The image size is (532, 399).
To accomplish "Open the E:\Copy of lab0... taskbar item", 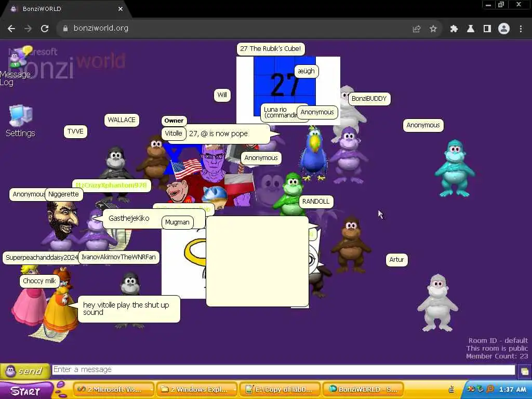I will [x=281, y=390].
